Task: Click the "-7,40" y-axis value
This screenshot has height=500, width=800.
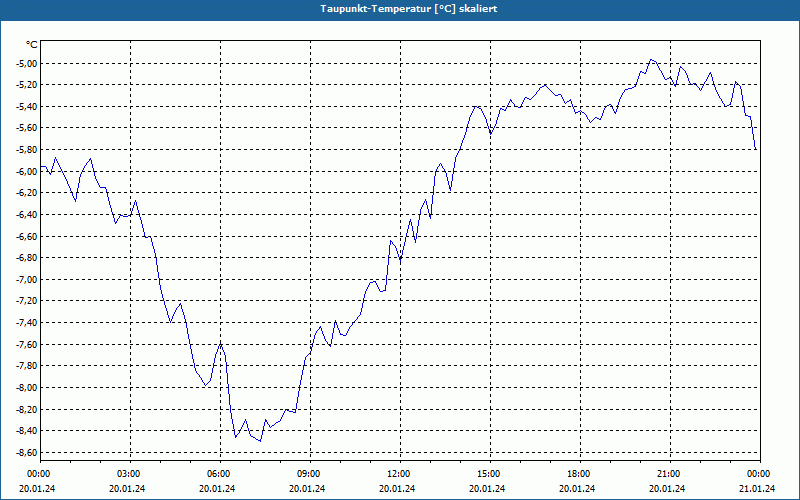Action: (x=26, y=322)
